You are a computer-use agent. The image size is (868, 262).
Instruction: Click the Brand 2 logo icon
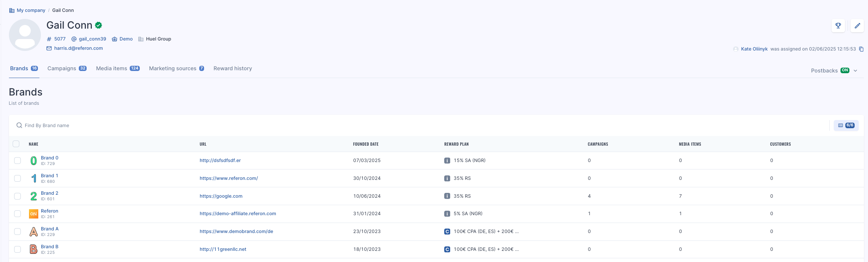[33, 196]
